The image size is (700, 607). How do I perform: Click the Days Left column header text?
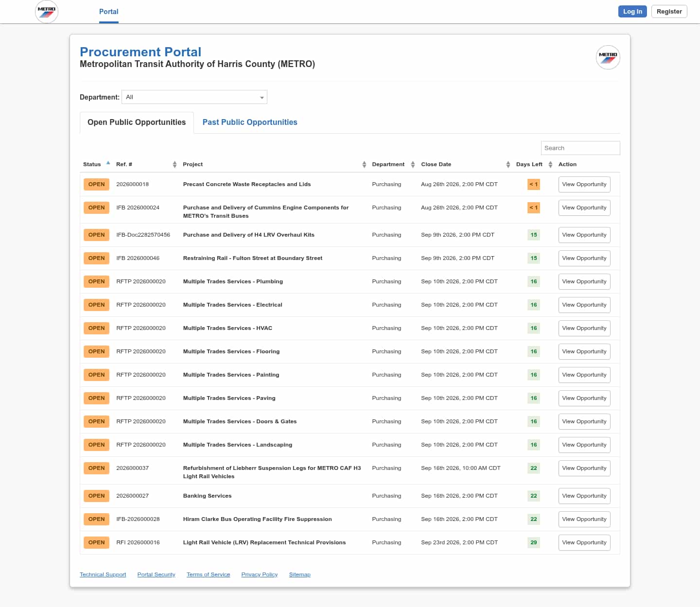[x=529, y=165]
